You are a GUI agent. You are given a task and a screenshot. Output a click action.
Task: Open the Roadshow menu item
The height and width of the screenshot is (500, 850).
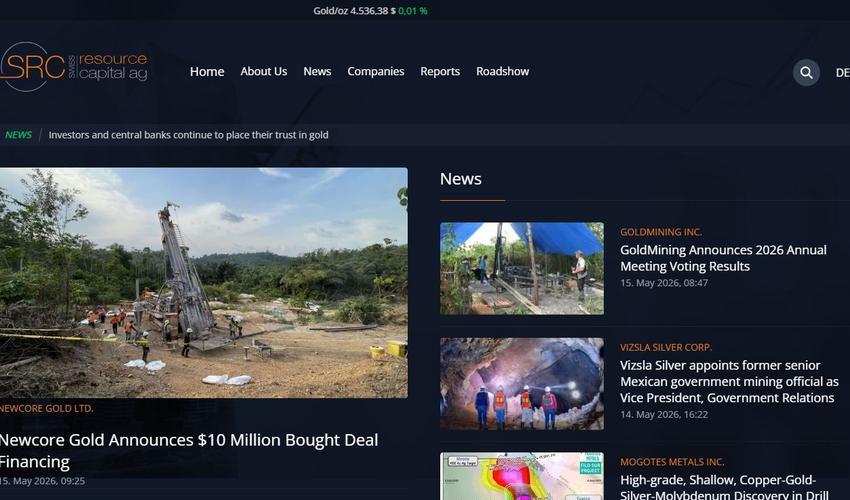503,72
